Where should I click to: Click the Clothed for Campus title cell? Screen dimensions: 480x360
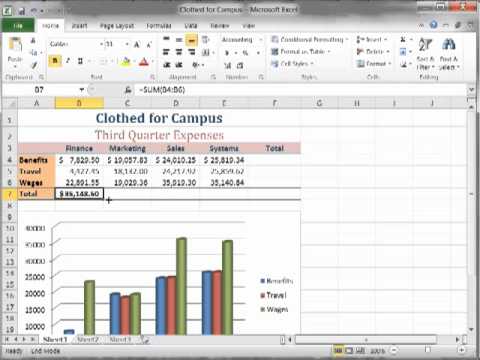(159, 118)
